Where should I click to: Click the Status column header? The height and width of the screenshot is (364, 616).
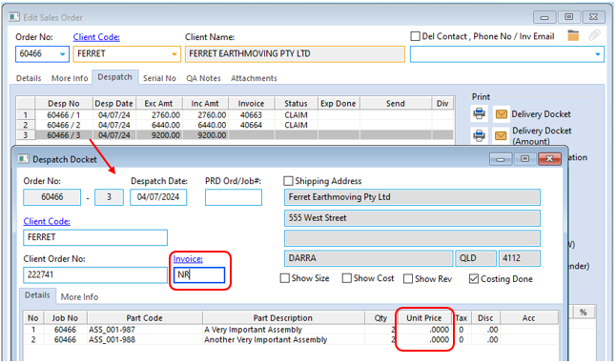point(296,104)
